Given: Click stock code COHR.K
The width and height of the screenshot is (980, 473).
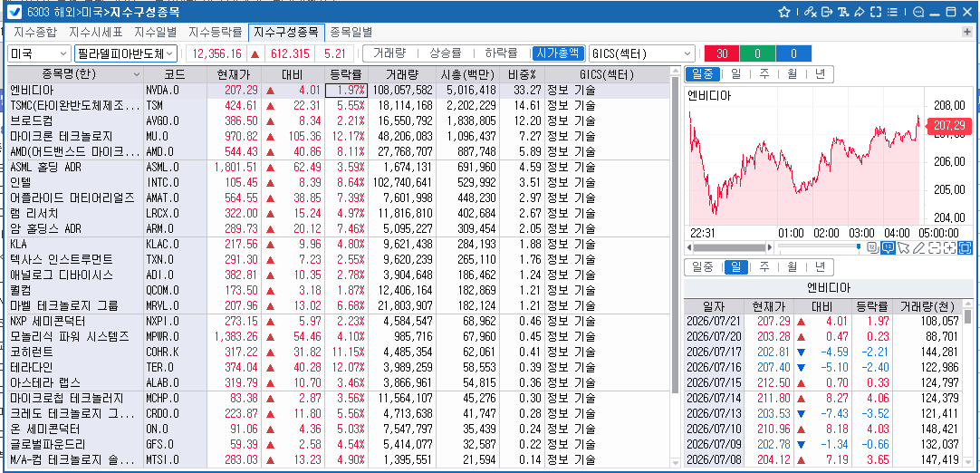Looking at the screenshot, I should 162,352.
